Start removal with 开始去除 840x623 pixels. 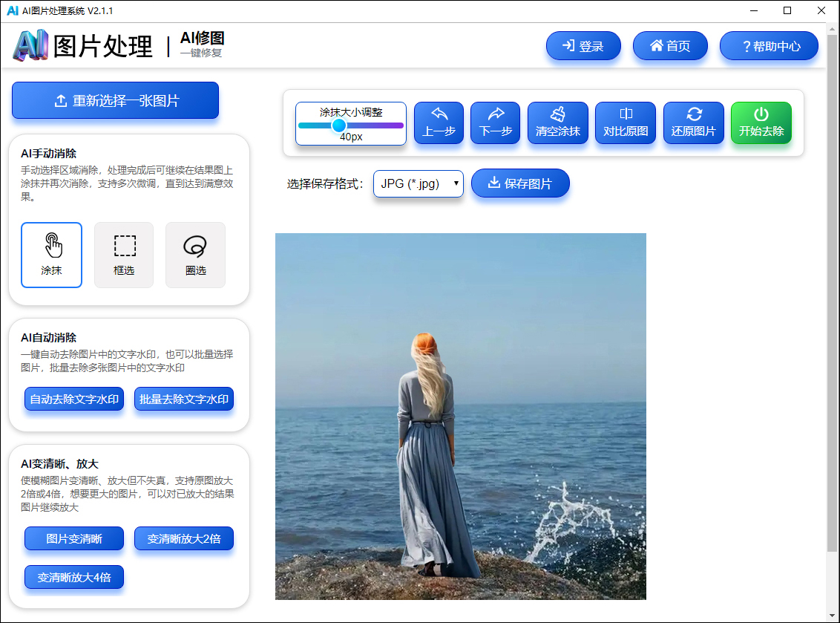pos(761,123)
